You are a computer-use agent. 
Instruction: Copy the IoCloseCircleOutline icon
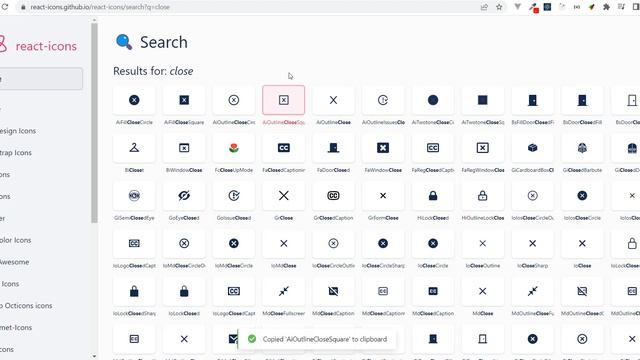333,243
